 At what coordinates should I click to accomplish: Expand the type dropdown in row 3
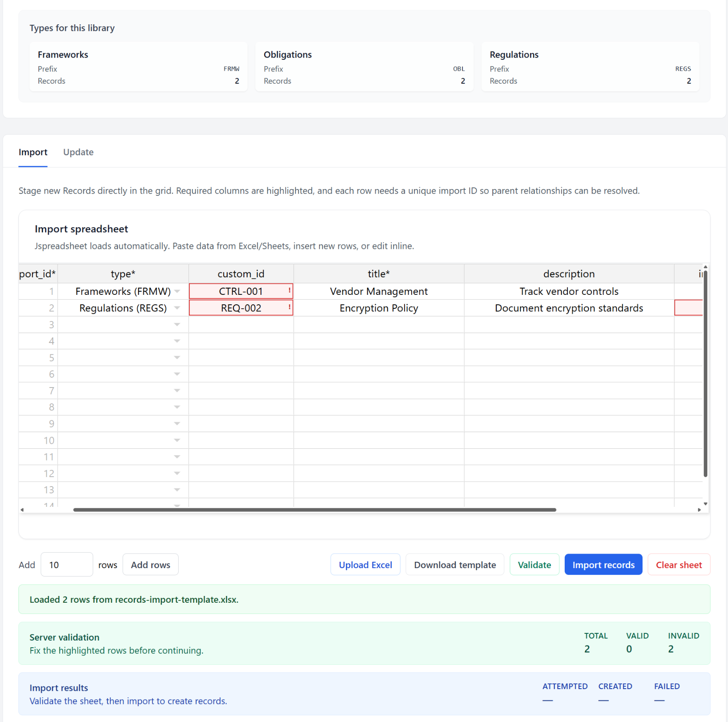pyautogui.click(x=177, y=325)
